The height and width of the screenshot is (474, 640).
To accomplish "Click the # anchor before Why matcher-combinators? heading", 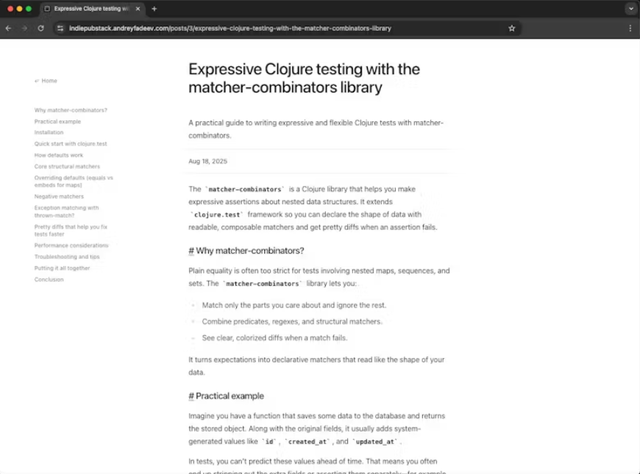I will [x=191, y=251].
